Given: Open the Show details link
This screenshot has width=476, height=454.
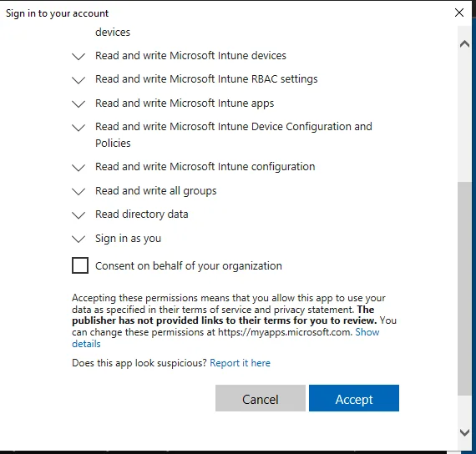Looking at the screenshot, I should (x=367, y=332).
